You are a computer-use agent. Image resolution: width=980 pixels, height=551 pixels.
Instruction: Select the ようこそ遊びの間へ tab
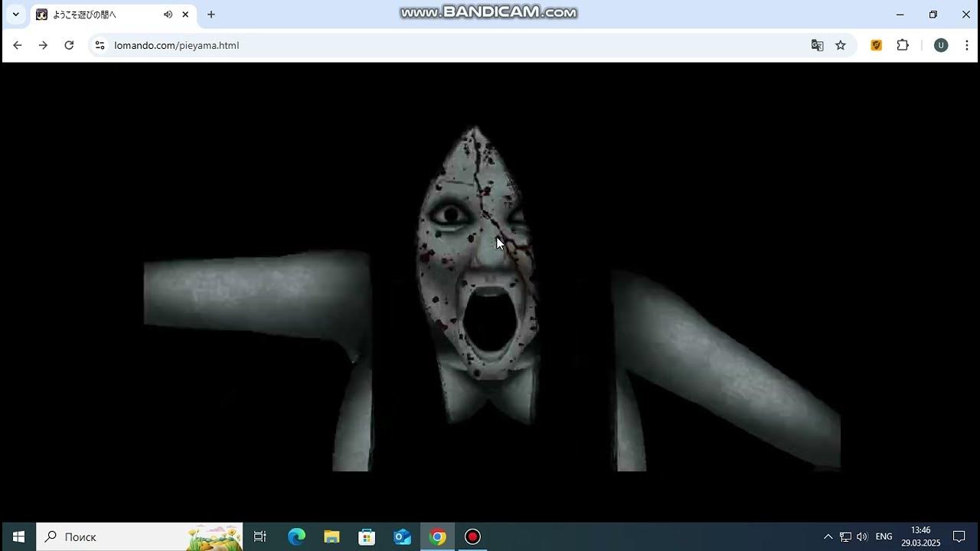(96, 15)
